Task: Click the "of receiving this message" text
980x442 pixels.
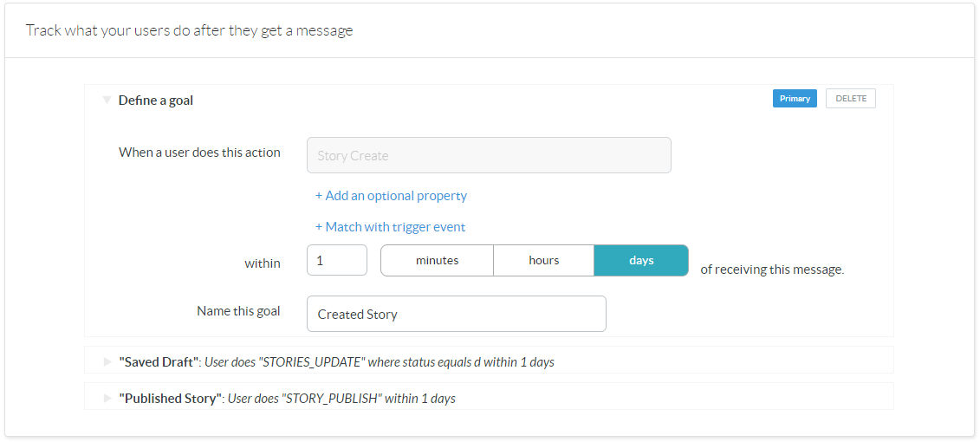Action: coord(772,270)
